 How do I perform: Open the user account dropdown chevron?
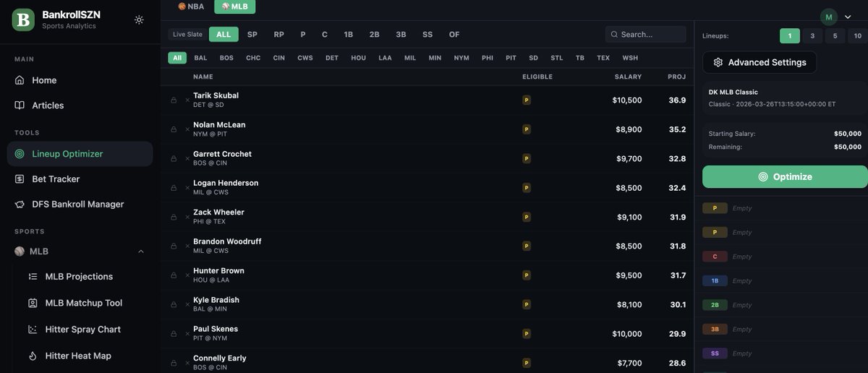847,17
